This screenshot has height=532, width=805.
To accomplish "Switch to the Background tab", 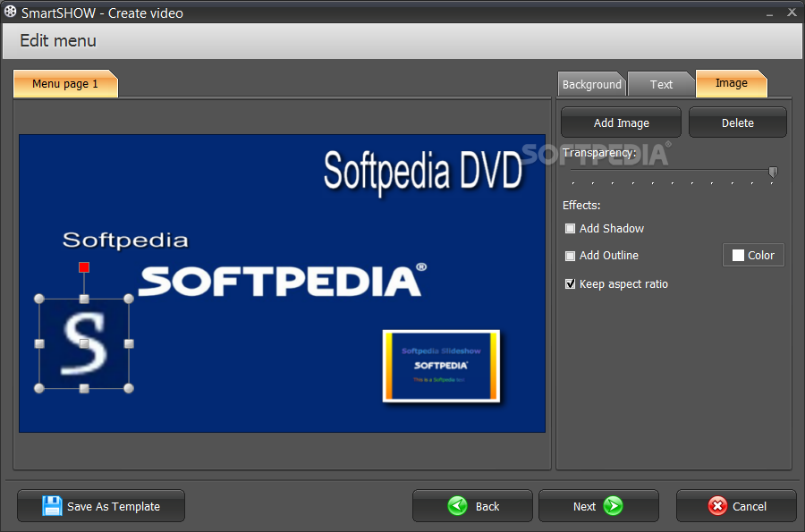I will tap(591, 84).
